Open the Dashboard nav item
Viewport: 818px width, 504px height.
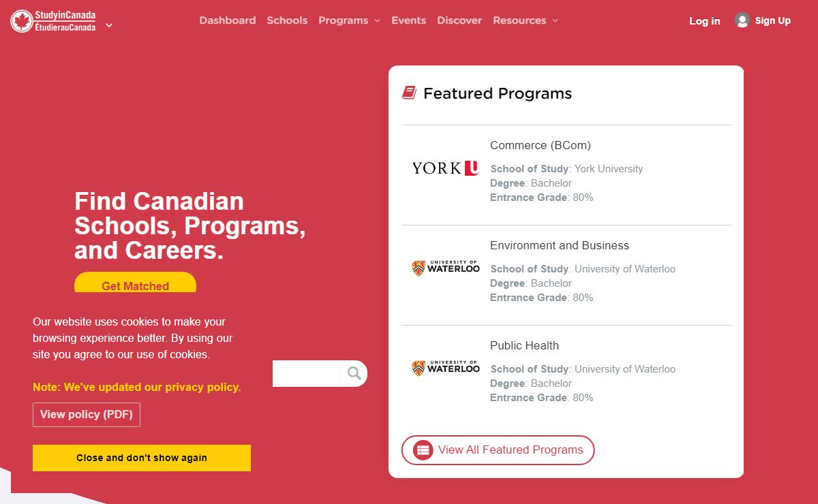[x=228, y=20]
